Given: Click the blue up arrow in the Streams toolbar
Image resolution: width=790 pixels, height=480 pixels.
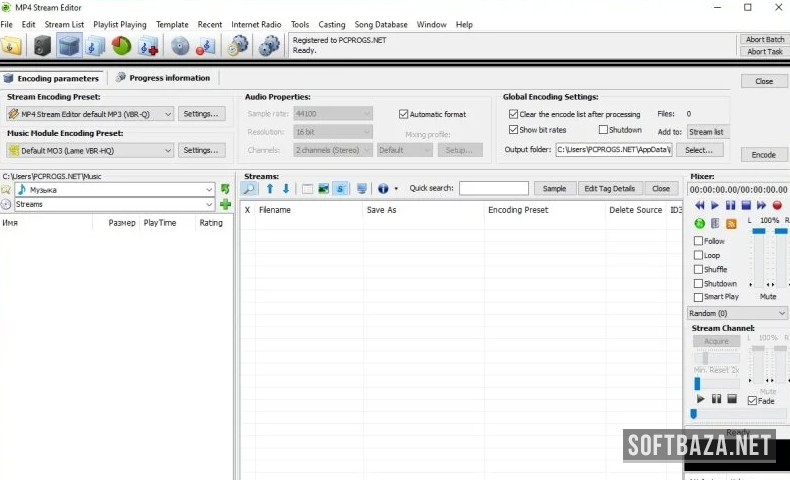Looking at the screenshot, I should tap(269, 188).
